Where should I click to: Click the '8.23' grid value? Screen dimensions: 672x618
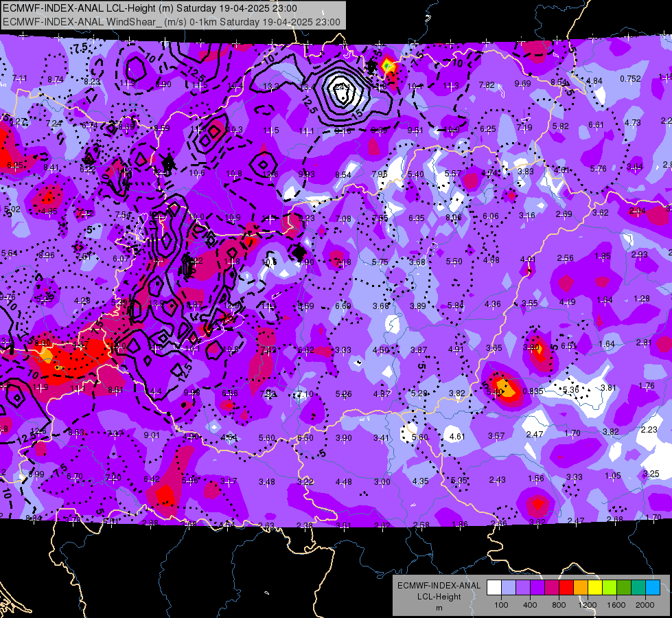pyautogui.click(x=92, y=82)
